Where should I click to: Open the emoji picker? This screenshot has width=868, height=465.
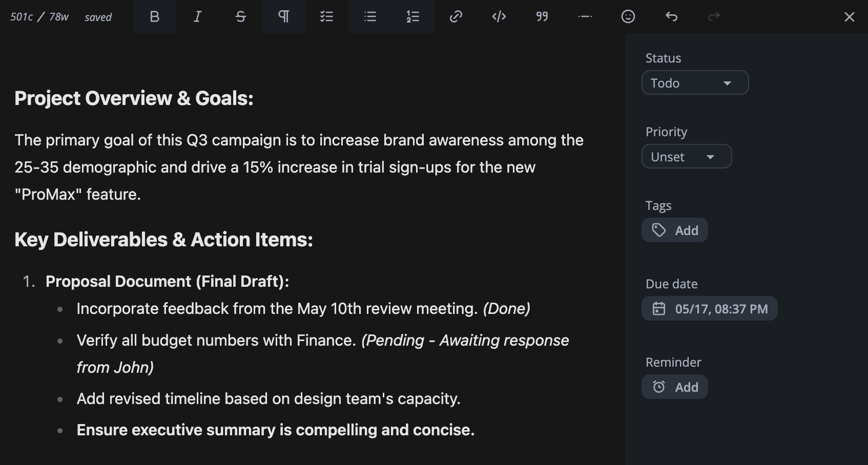click(628, 17)
